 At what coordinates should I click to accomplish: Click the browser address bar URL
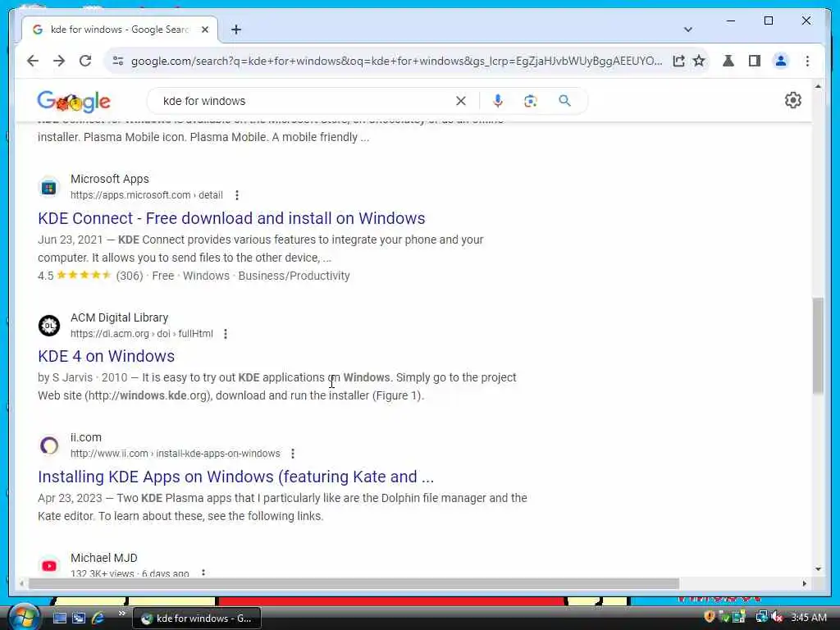click(396, 61)
